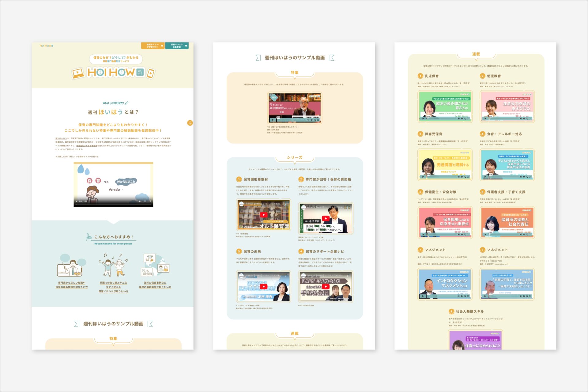Select series heading 専門家が回答！保育の質問箱
The image size is (588, 392).
click(x=328, y=179)
